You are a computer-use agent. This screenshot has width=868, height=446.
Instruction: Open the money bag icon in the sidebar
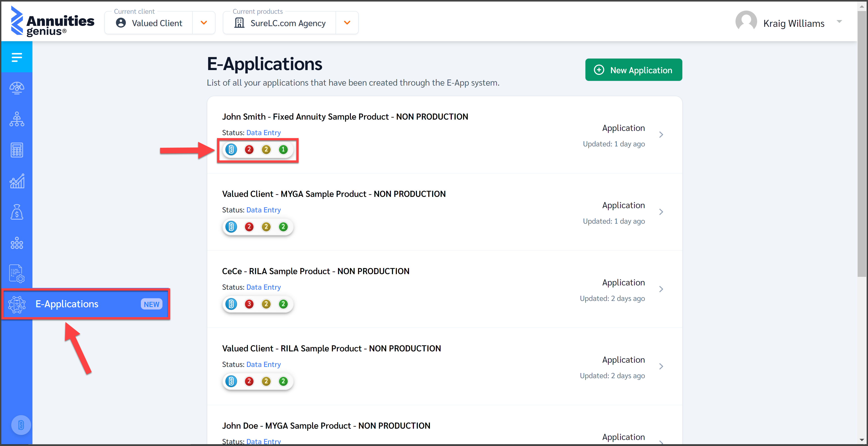tap(17, 212)
